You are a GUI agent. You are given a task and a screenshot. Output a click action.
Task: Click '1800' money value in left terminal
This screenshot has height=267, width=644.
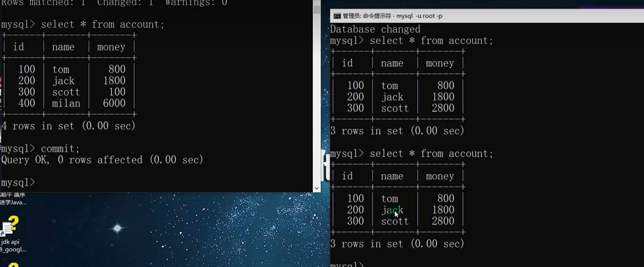114,81
